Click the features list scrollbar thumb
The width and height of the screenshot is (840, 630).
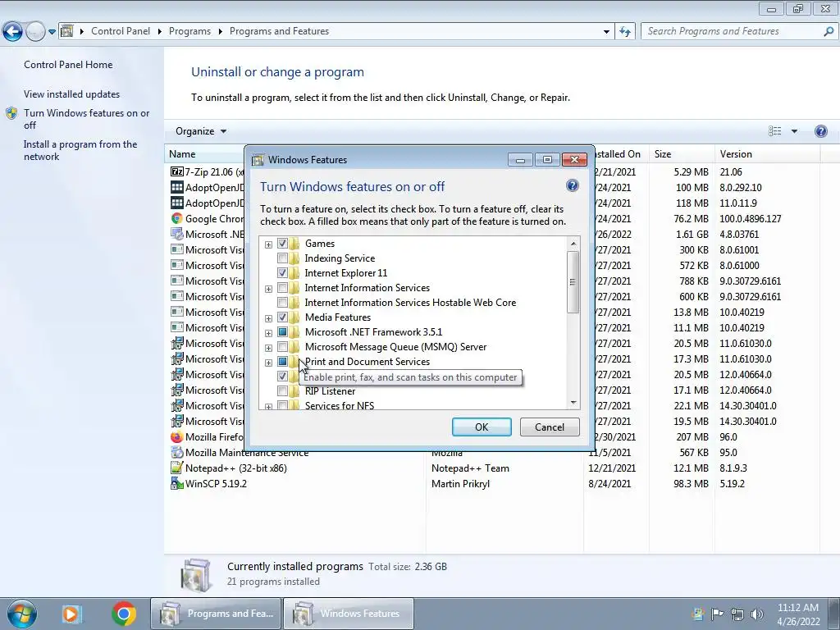coord(573,282)
